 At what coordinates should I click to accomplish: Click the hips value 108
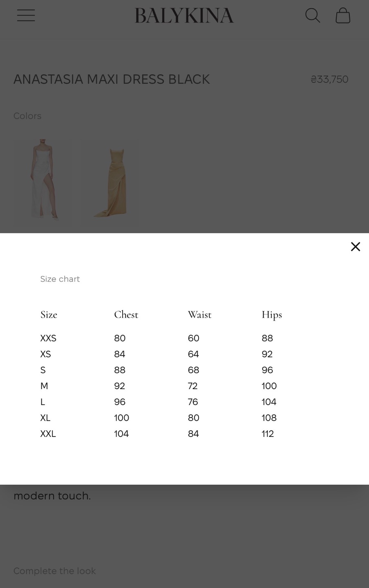point(269,418)
